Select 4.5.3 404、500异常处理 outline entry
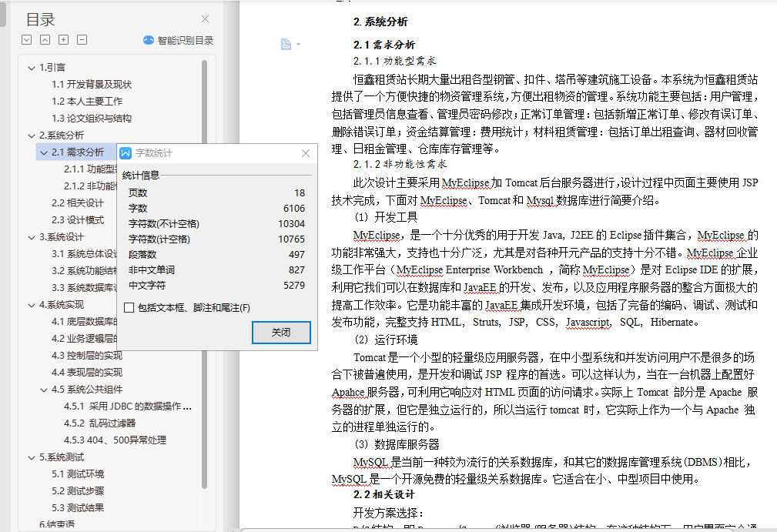The image size is (777, 532). click(115, 440)
